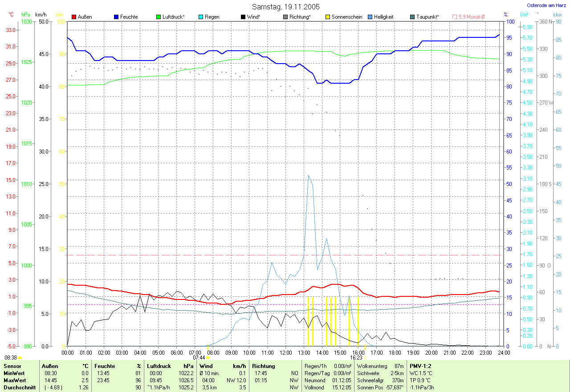Viewport: 570px width, 392px height.
Task: Click the yellow Sonnenschein legend square
Action: (x=328, y=17)
